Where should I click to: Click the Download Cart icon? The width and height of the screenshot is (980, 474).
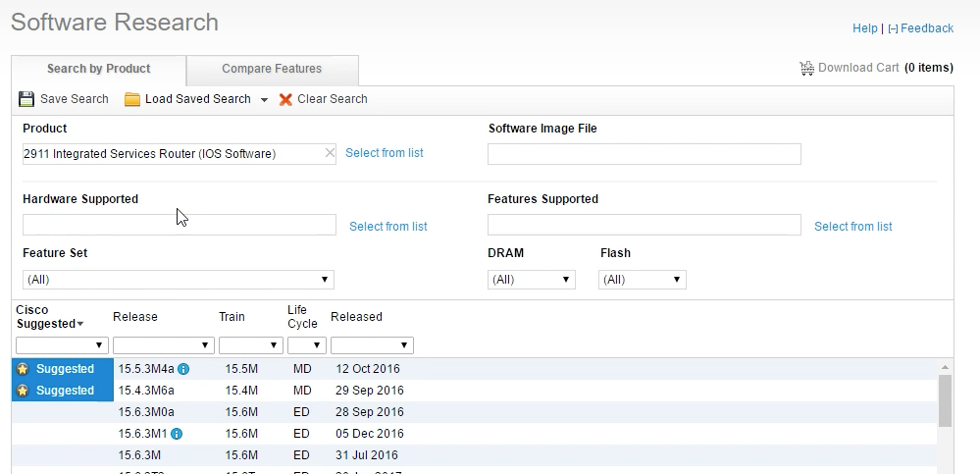[807, 69]
